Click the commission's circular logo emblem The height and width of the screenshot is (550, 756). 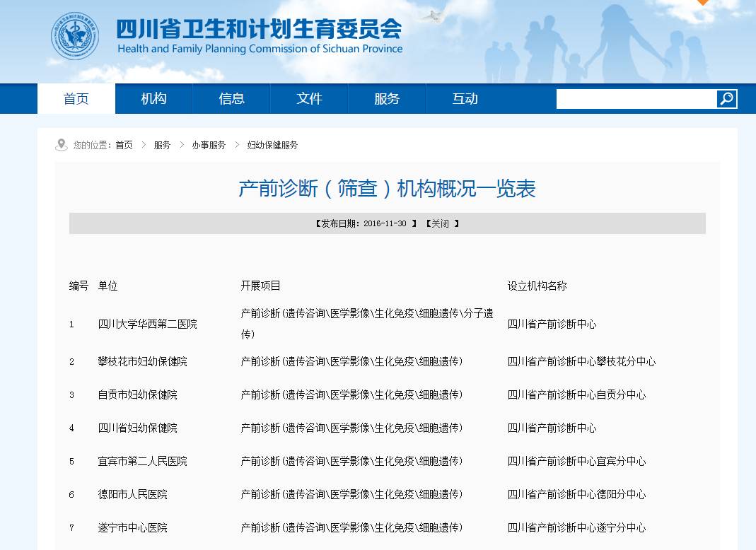click(x=75, y=34)
